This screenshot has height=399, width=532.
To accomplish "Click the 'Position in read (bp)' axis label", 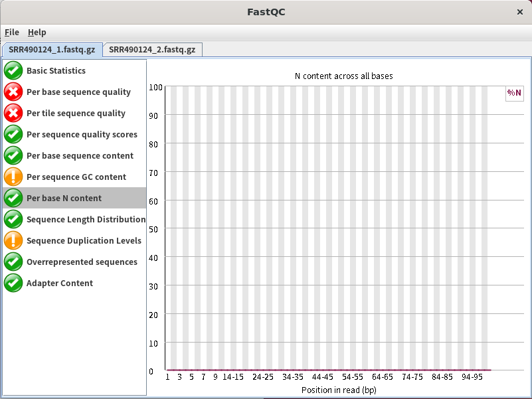I will click(x=339, y=390).
